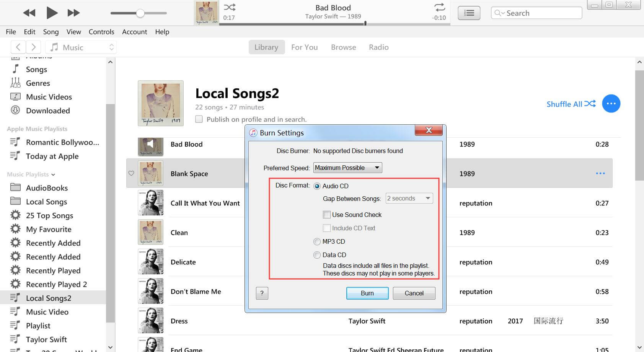Switch to the Radio tab
644x352 pixels.
tap(379, 47)
